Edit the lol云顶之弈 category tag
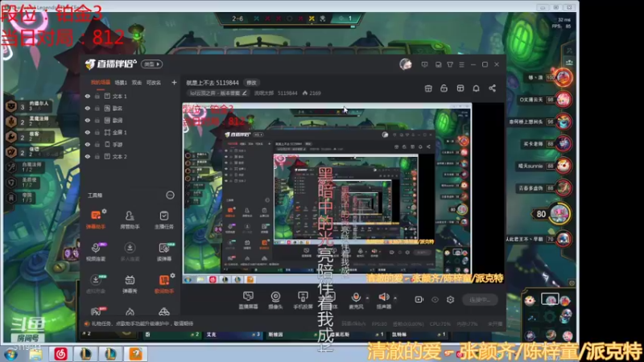This screenshot has width=644, height=362. (x=218, y=93)
